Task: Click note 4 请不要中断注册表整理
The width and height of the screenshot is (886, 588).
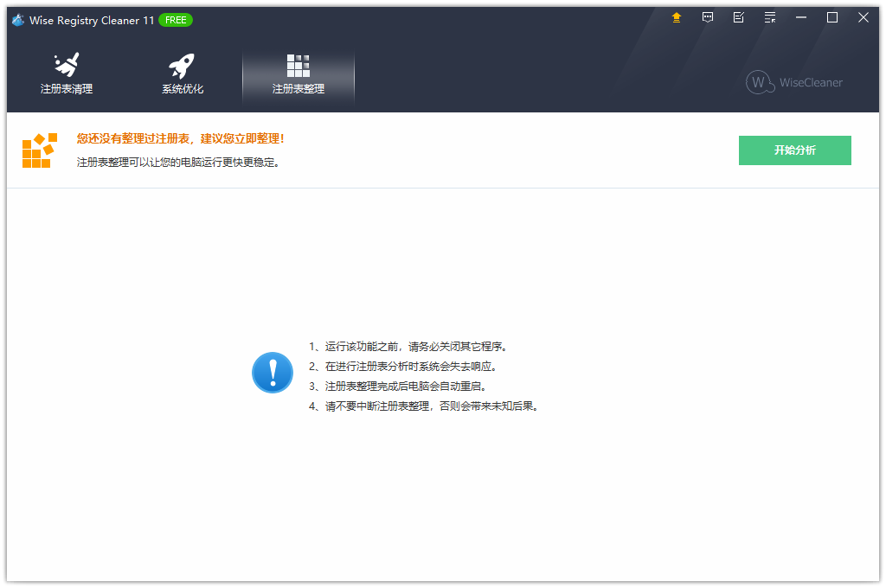Action: (424, 406)
